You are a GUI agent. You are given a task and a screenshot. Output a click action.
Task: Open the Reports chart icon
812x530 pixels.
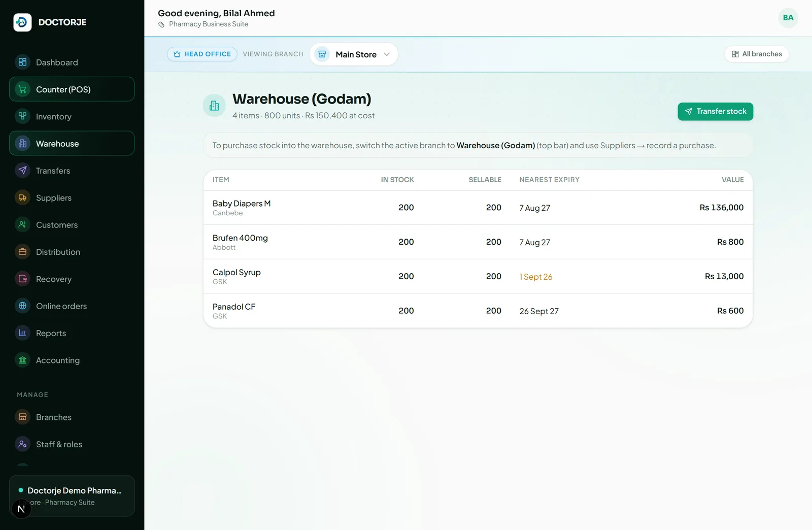pyautogui.click(x=22, y=333)
